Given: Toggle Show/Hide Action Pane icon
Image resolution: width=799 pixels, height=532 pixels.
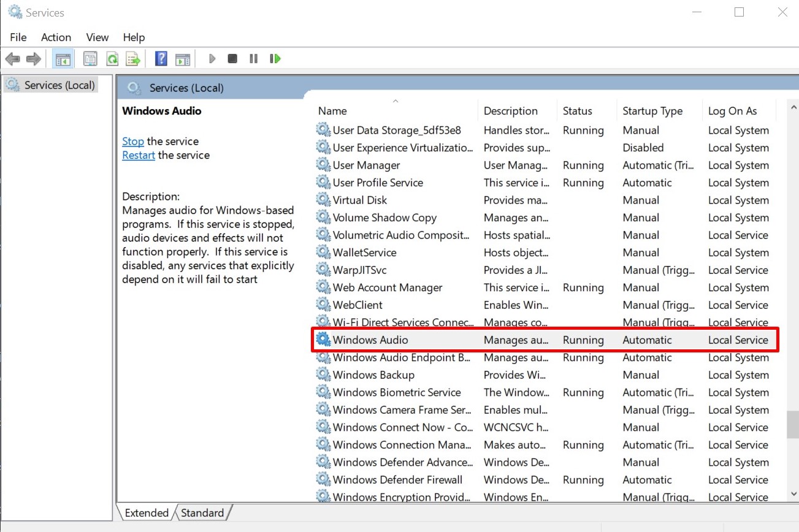Looking at the screenshot, I should pyautogui.click(x=183, y=59).
